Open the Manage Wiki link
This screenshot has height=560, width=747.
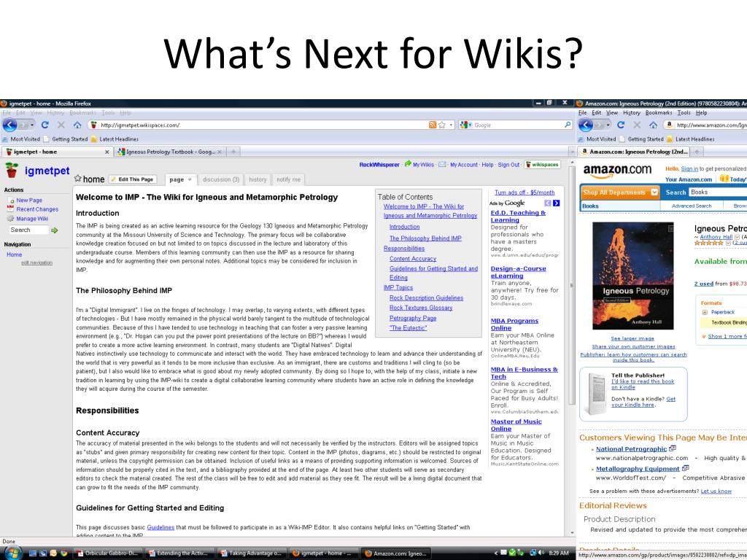pos(32,219)
